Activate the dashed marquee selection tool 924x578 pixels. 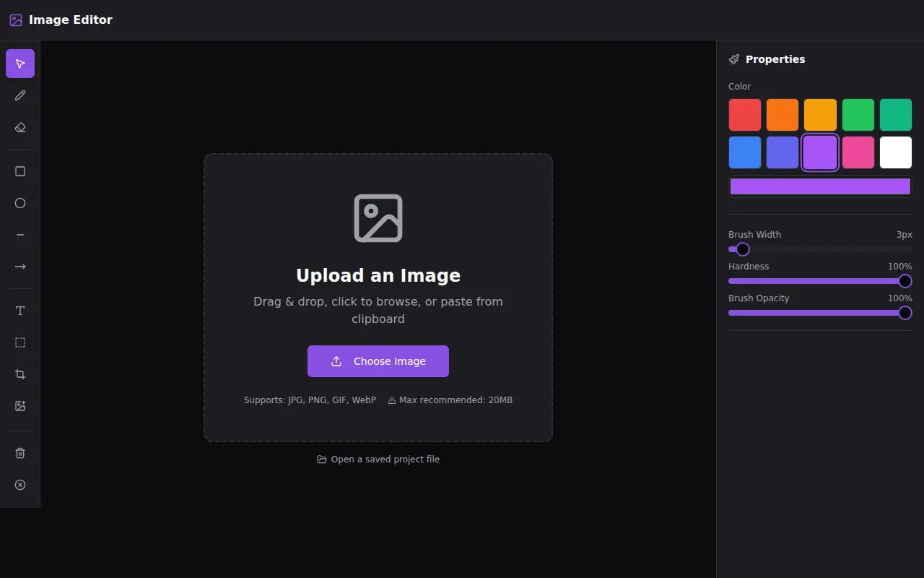tap(20, 342)
